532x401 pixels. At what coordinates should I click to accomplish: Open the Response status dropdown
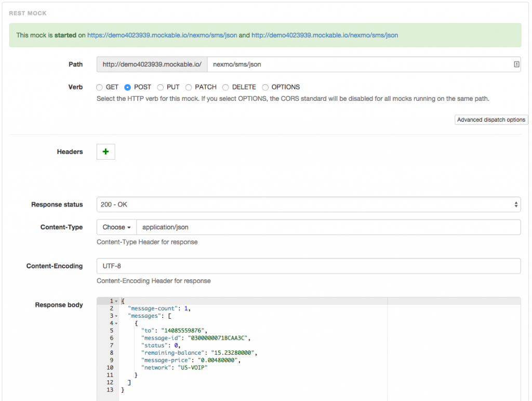[308, 204]
